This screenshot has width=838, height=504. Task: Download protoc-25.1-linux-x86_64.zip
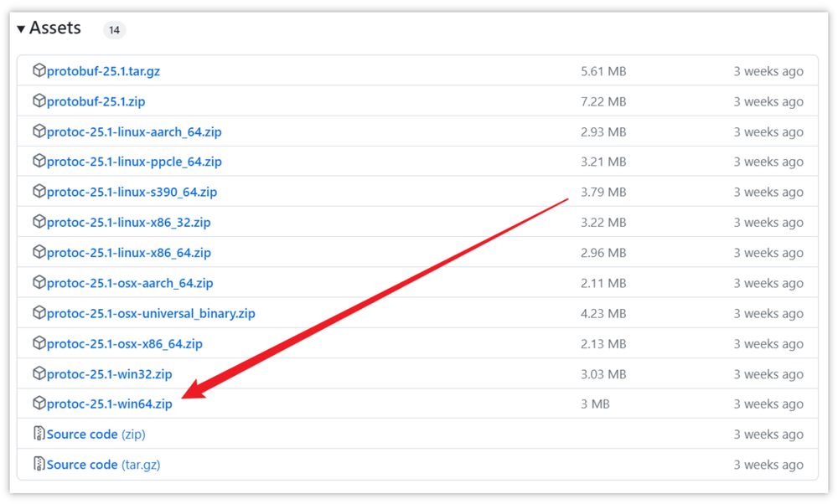point(128,253)
